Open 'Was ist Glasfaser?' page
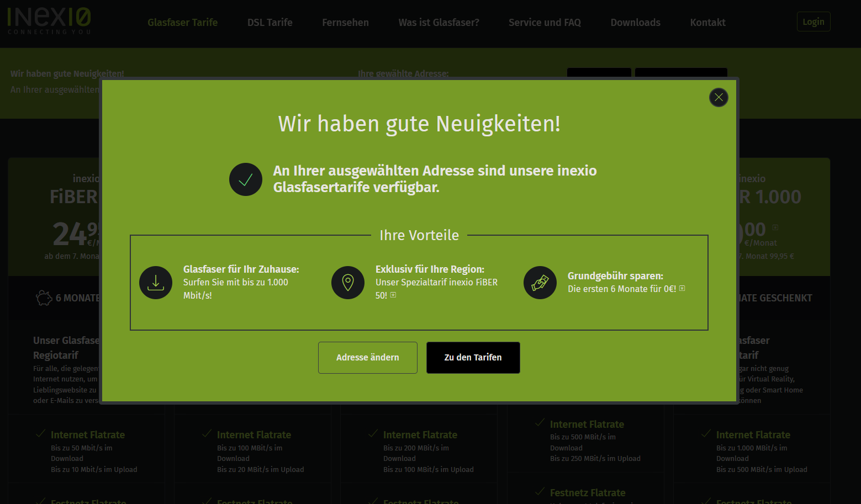This screenshot has height=504, width=861. [x=439, y=23]
